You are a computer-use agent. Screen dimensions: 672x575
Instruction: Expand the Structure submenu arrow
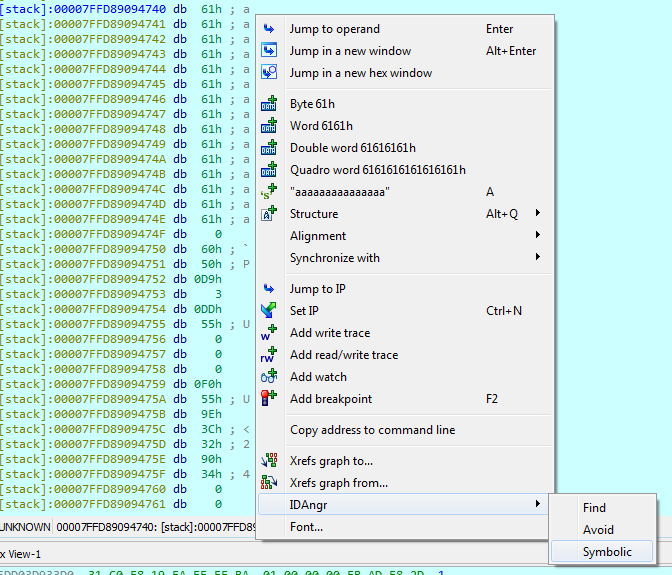tap(537, 213)
